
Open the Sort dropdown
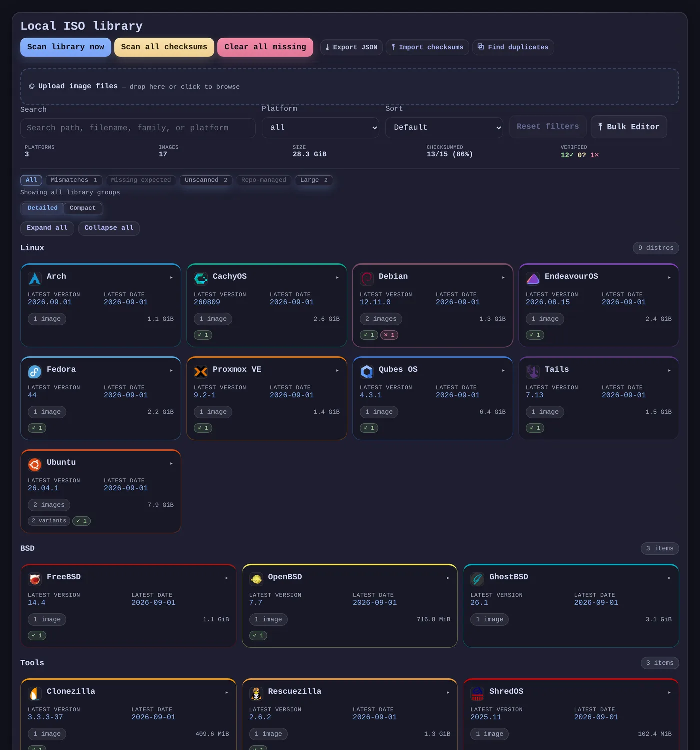pyautogui.click(x=444, y=128)
